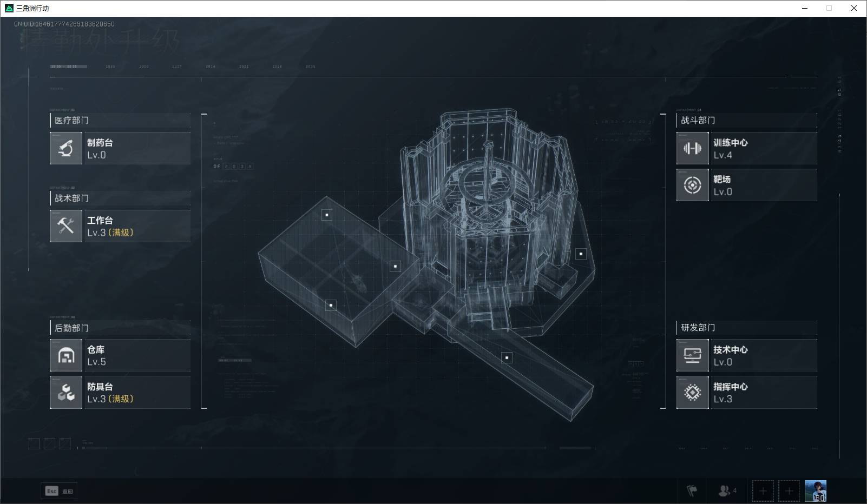Screen dimensions: 867x504
Task: Close the 三角洲行动 window
Action: point(854,8)
